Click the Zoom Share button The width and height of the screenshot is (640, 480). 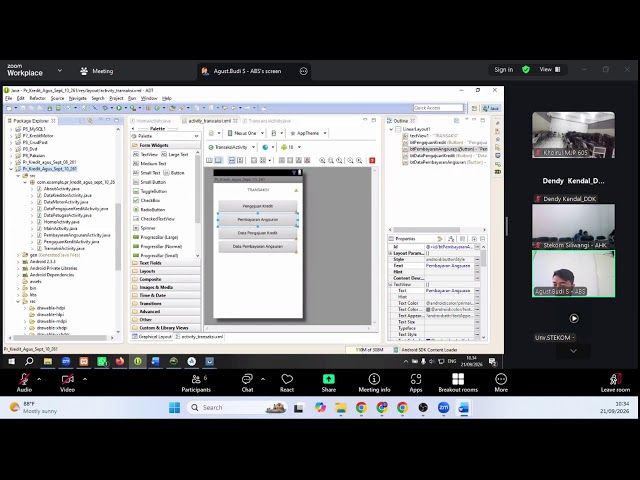coord(329,383)
